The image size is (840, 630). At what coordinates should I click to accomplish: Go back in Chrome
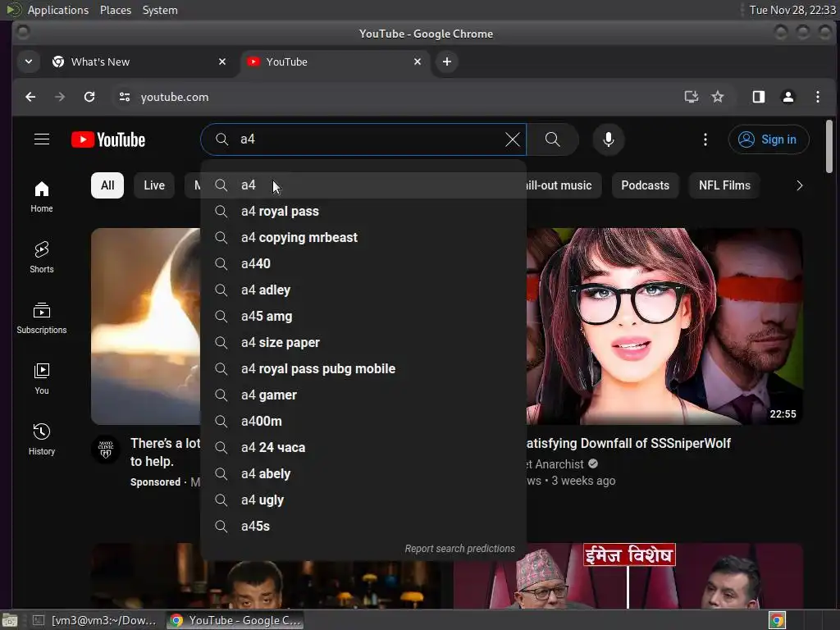30,97
